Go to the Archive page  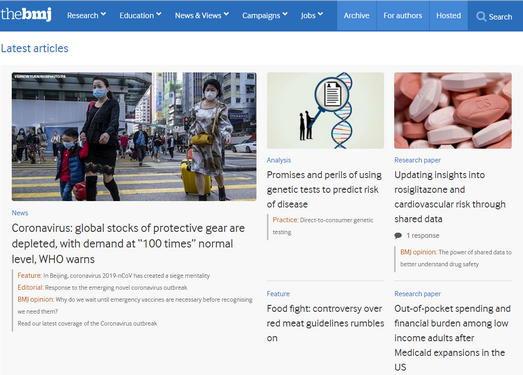[x=356, y=16]
